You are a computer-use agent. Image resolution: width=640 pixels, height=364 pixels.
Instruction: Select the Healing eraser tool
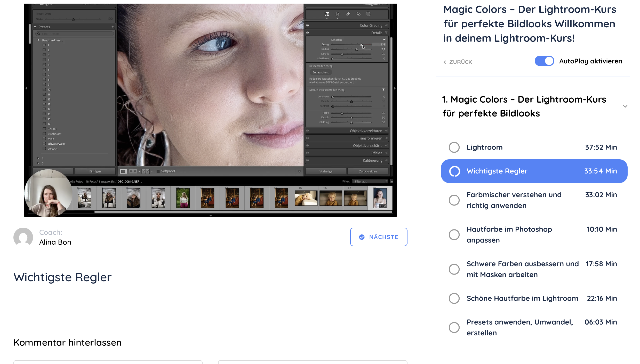[x=348, y=14]
